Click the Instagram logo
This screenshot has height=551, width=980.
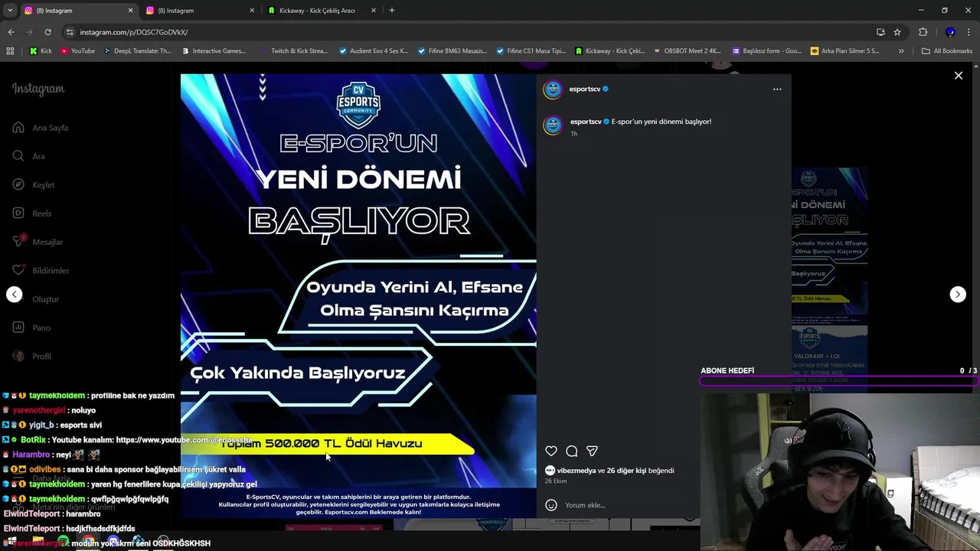click(x=38, y=89)
